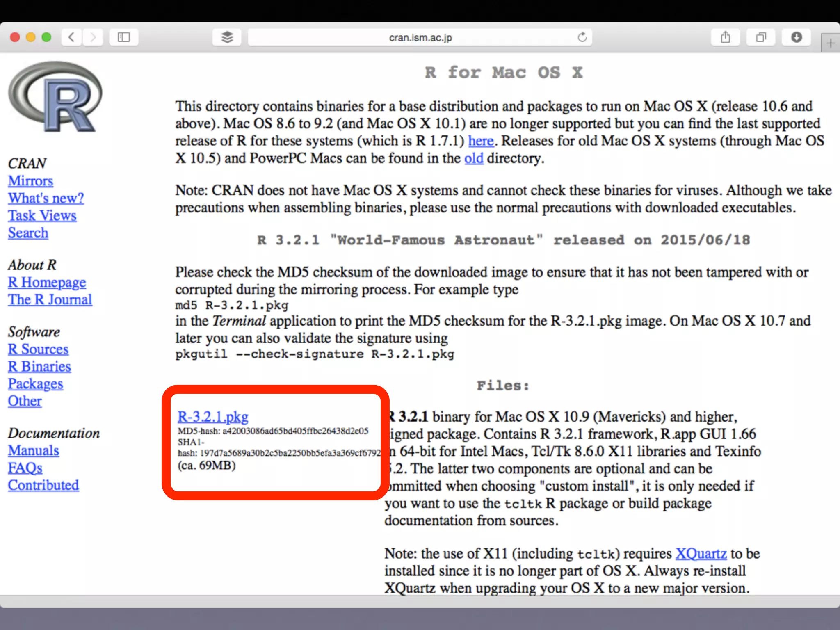Toggle the sidebar button in the toolbar
The image size is (840, 630).
pos(123,37)
